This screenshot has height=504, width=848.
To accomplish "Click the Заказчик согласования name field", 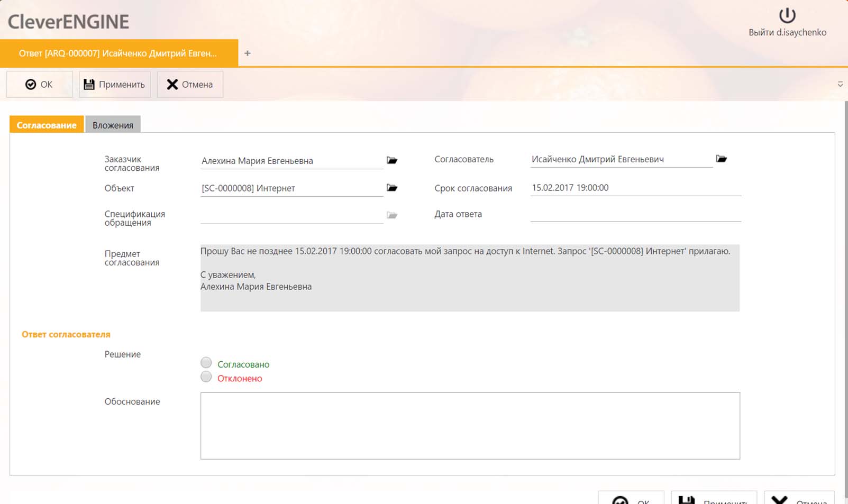I will tap(291, 161).
